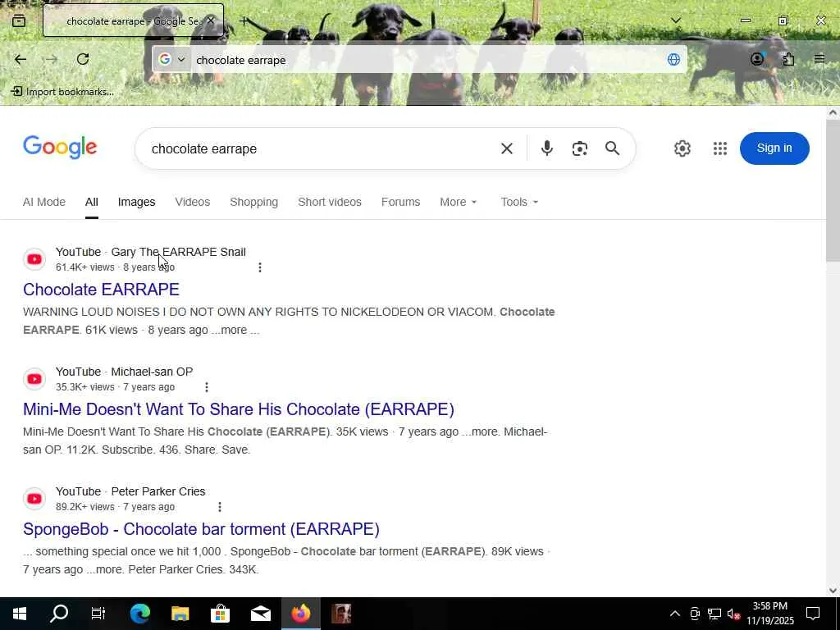Viewport: 840px width, 630px height.
Task: Select the All results tab
Action: (92, 202)
